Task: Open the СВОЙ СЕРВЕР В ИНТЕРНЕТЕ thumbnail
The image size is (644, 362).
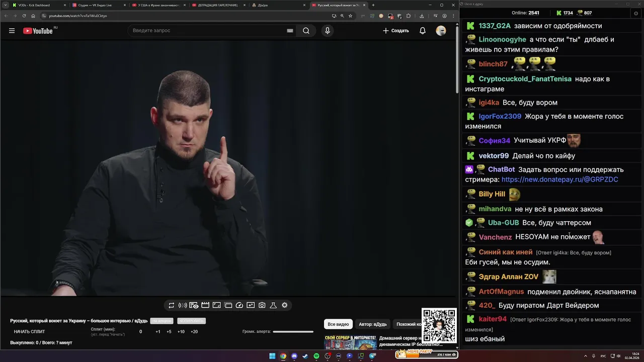Action: pos(350,342)
